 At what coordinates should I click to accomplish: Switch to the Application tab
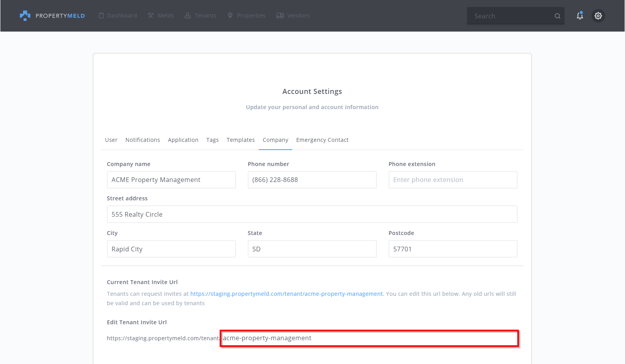183,140
